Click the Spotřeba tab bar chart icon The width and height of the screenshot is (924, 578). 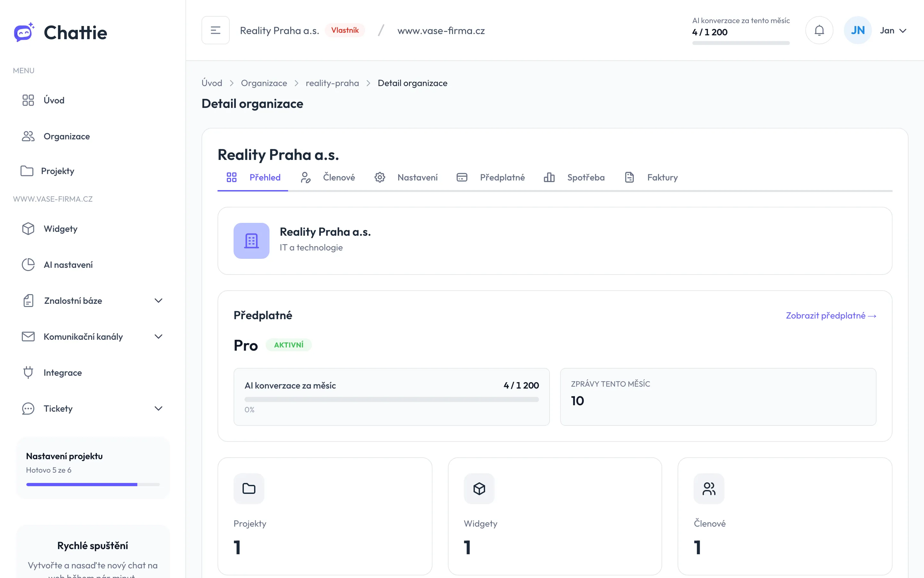coord(549,177)
